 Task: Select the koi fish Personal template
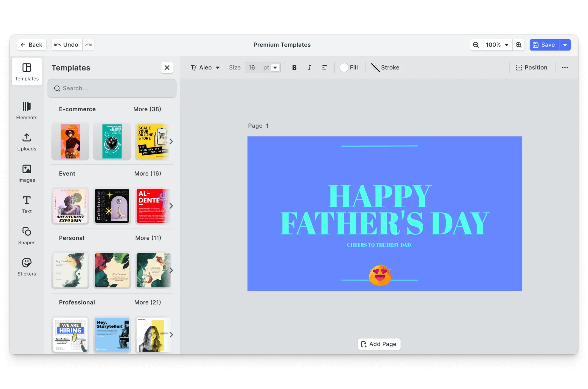[153, 270]
